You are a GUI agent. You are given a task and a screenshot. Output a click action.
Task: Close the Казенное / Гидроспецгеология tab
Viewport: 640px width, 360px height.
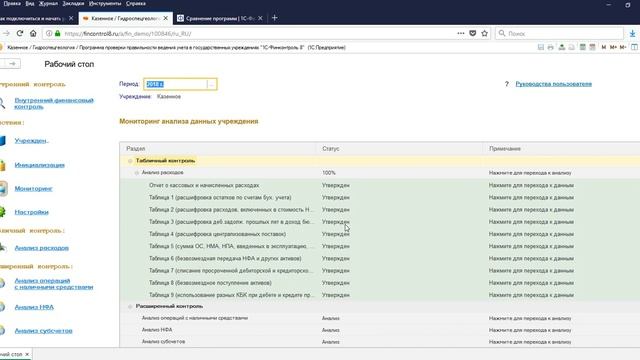[166, 18]
